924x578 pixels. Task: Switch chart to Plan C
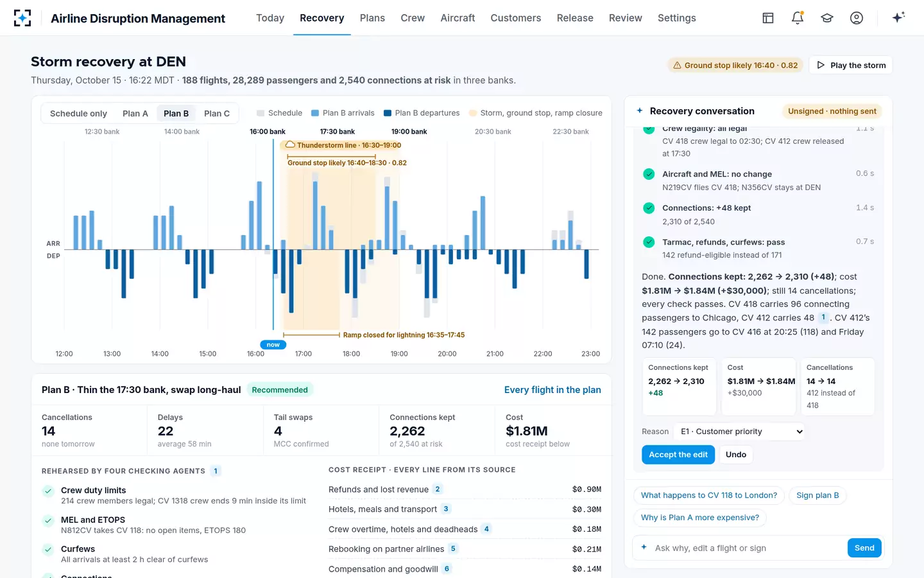217,114
